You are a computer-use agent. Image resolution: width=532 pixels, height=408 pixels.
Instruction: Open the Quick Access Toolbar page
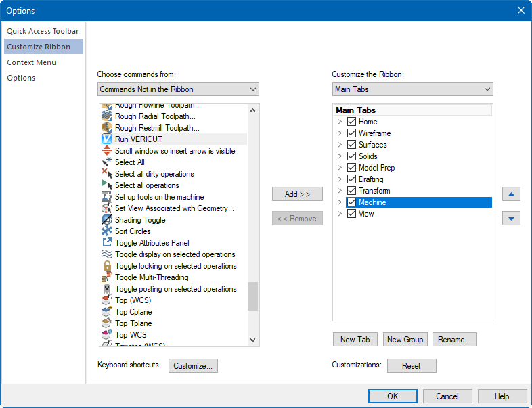[43, 31]
